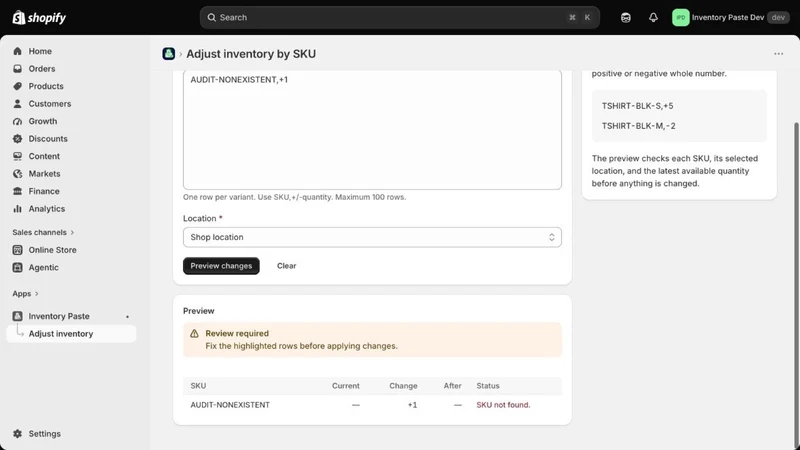Click the Inventory Paste Dev store avatar
This screenshot has height=450, width=800.
click(681, 17)
